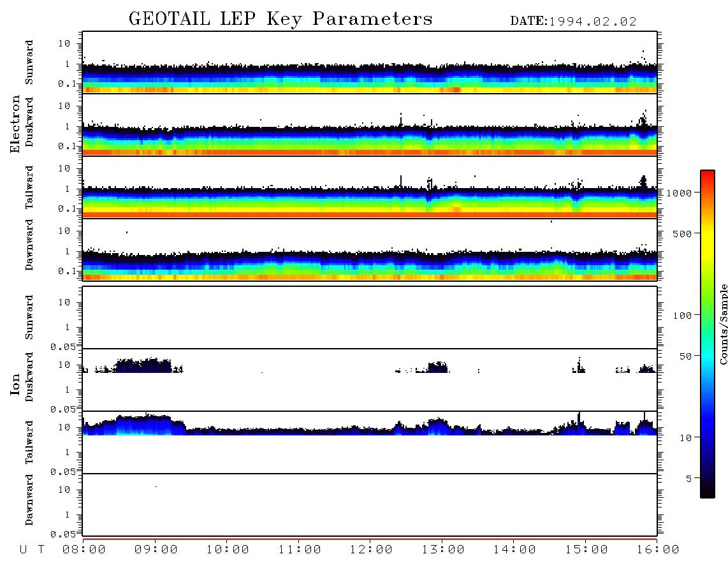Click the red top of the color bar

coord(708,175)
